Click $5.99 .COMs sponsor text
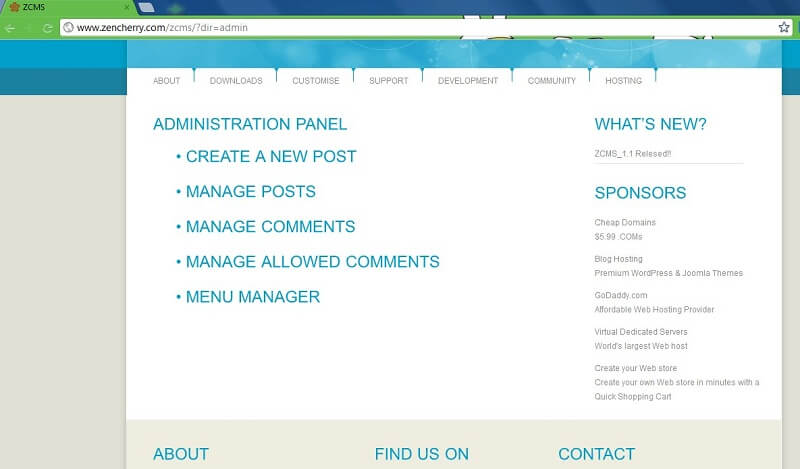800x469 pixels. (618, 237)
